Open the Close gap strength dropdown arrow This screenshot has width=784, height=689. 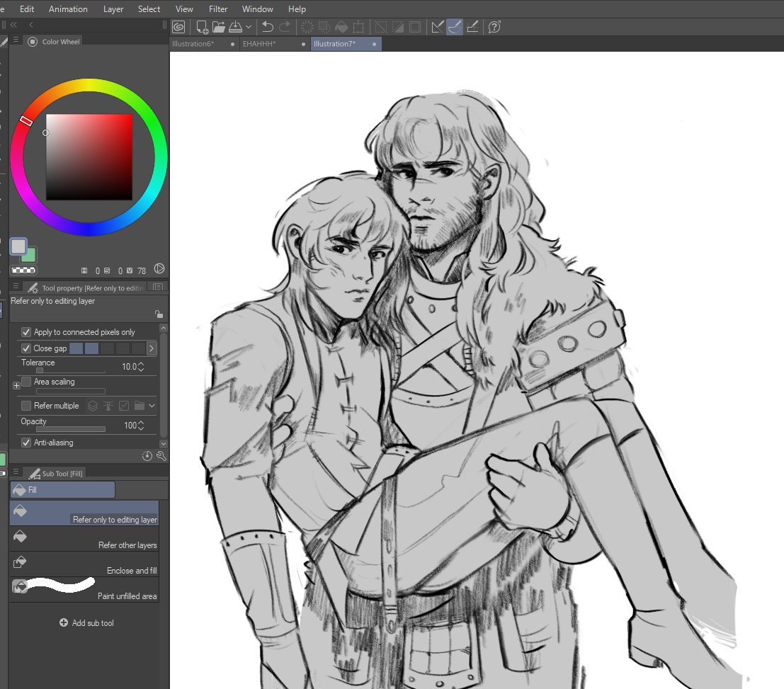[150, 348]
